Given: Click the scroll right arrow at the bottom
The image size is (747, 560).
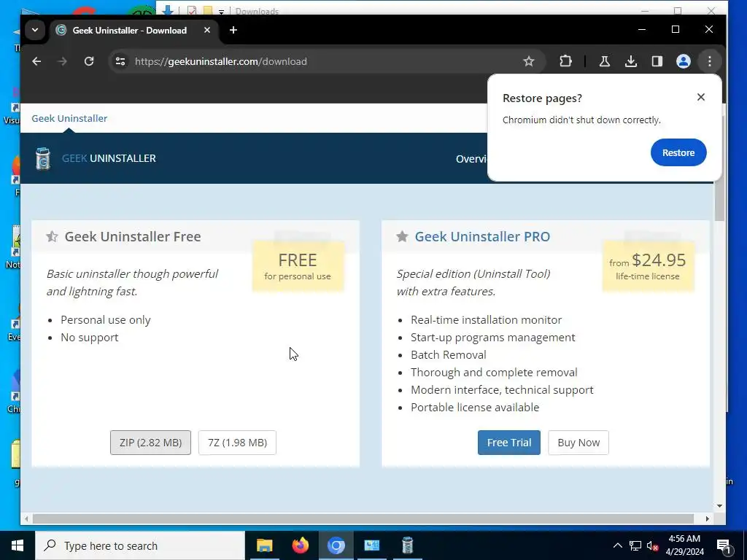Looking at the screenshot, I should point(708,518).
